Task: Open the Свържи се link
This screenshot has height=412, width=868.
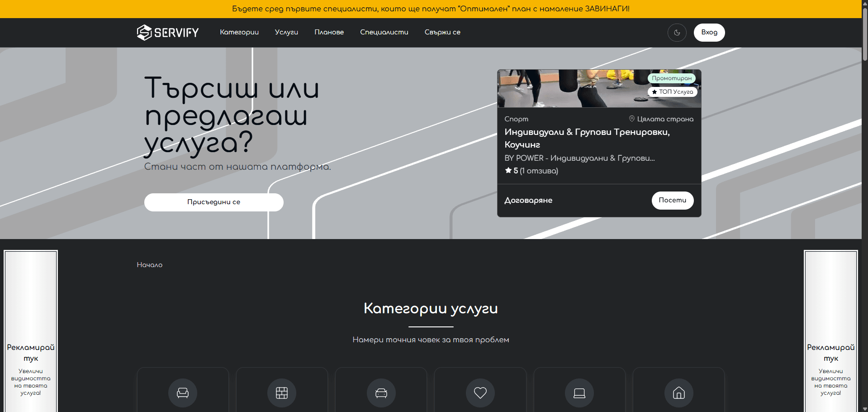Action: click(442, 32)
